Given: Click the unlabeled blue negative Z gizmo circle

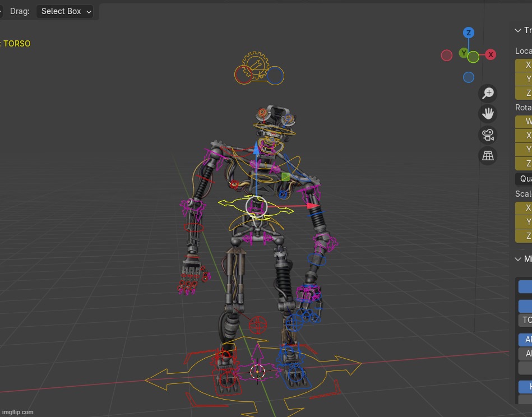Looking at the screenshot, I should tap(469, 77).
